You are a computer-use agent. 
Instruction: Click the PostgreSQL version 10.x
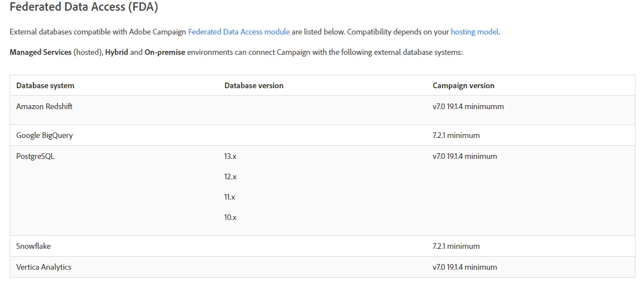230,218
